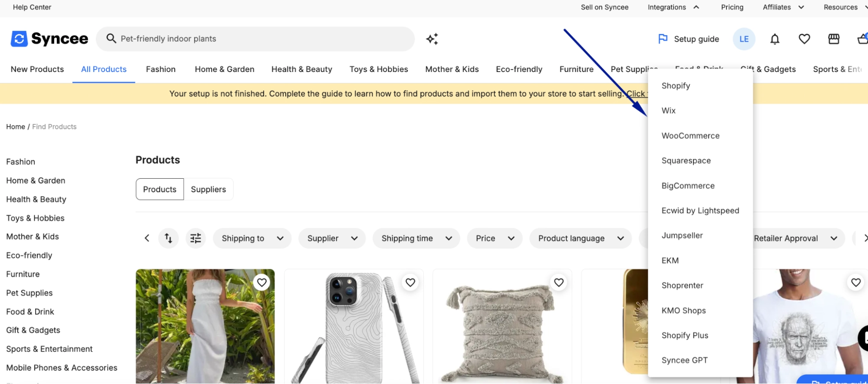The width and height of the screenshot is (868, 384).
Task: Open the Pricing link
Action: [x=732, y=7]
